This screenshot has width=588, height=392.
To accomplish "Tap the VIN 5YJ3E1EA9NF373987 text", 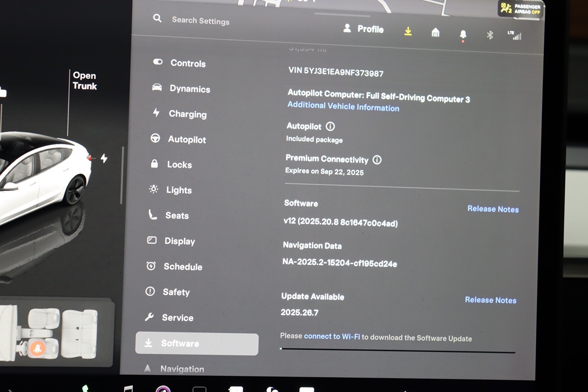I will click(x=336, y=72).
